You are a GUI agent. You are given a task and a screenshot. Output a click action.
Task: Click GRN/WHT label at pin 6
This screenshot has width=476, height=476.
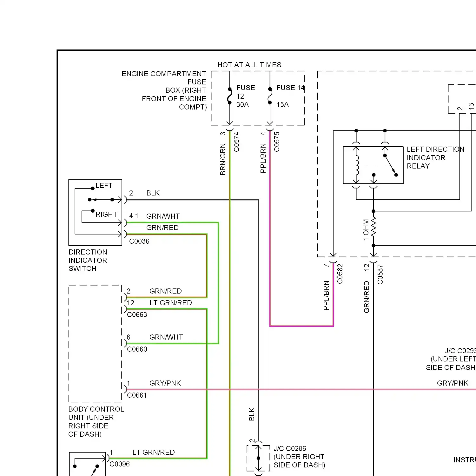point(166,337)
